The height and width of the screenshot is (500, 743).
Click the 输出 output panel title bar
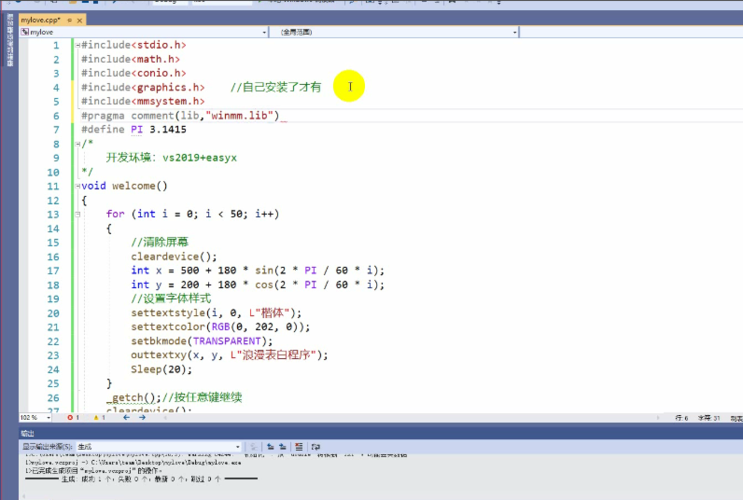coord(381,433)
